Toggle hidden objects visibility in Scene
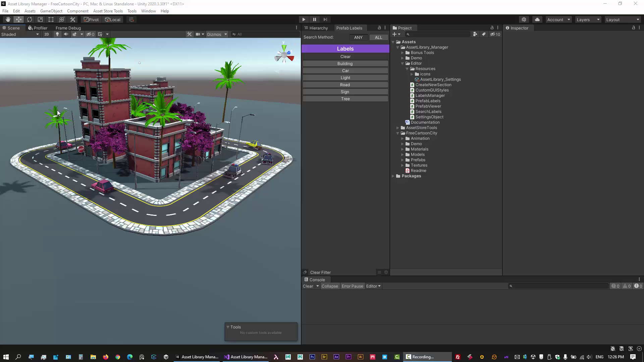644x362 pixels. (91, 34)
